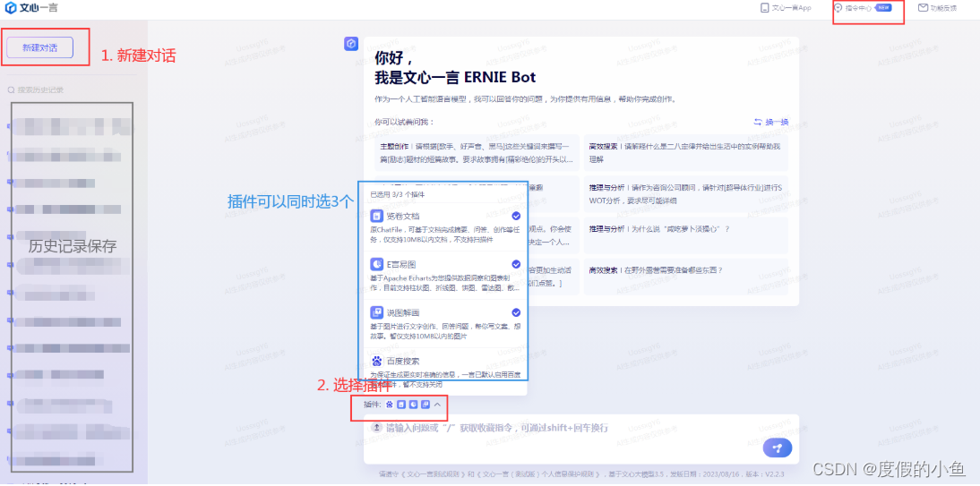Click the upload arrow icon in input box
Image resolution: width=980 pixels, height=486 pixels.
(376, 427)
